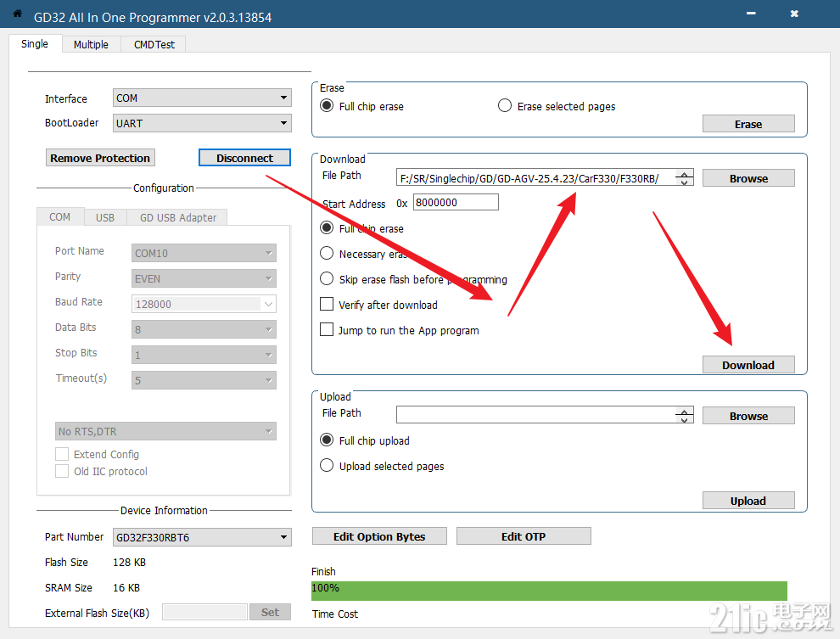Open the CMDTest tab
This screenshot has width=840, height=639.
point(154,44)
